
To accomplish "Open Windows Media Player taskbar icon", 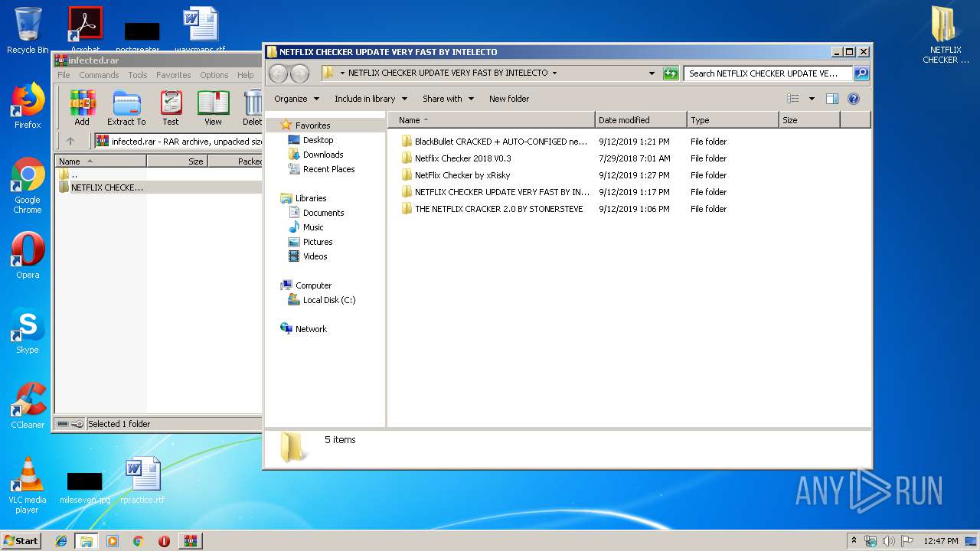I will click(x=113, y=541).
